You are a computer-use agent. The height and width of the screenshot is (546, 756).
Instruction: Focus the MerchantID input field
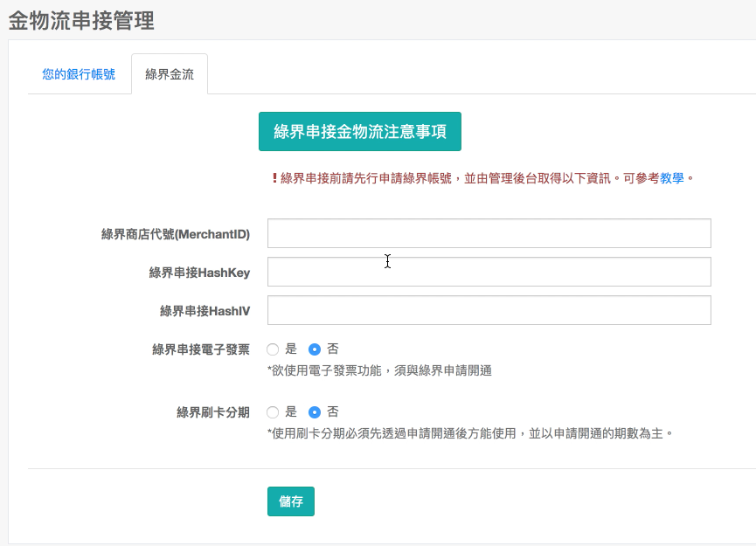(489, 233)
